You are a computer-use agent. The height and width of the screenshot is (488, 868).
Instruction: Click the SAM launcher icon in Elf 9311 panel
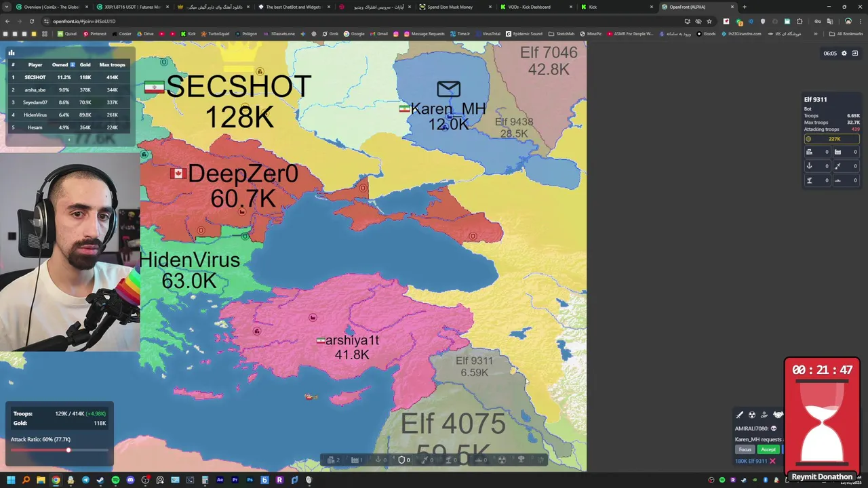click(x=809, y=180)
